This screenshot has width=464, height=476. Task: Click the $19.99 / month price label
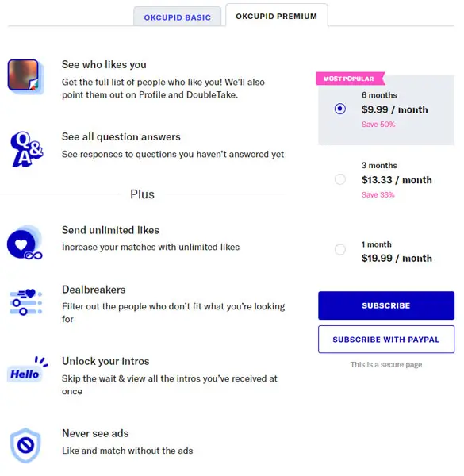click(x=397, y=259)
